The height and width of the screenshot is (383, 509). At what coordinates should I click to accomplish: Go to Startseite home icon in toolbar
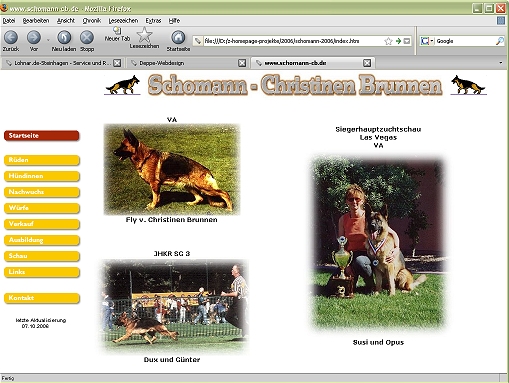click(x=178, y=38)
